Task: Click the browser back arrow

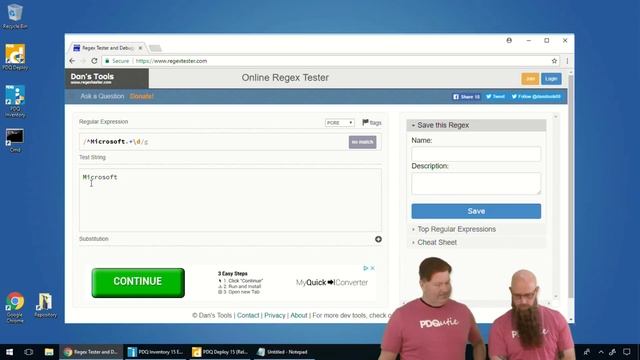Action: point(72,61)
